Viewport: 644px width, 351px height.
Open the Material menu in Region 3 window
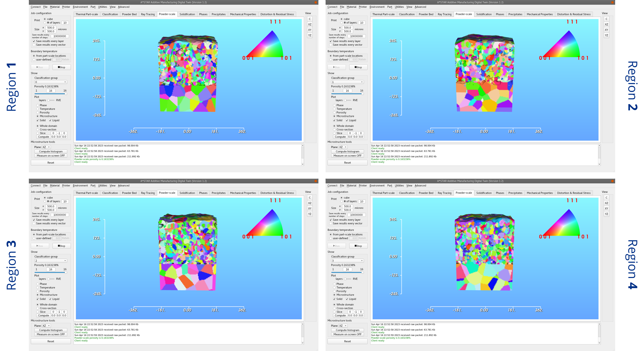click(55, 186)
